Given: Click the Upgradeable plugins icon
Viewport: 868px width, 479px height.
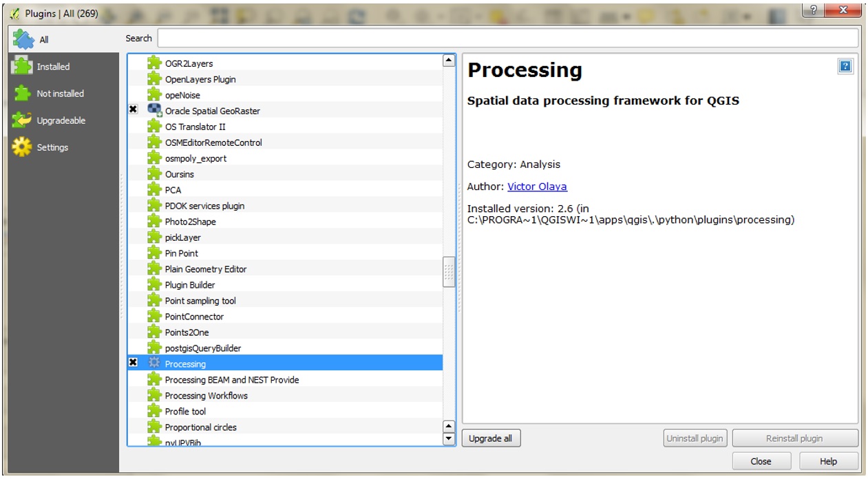Looking at the screenshot, I should coord(22,120).
